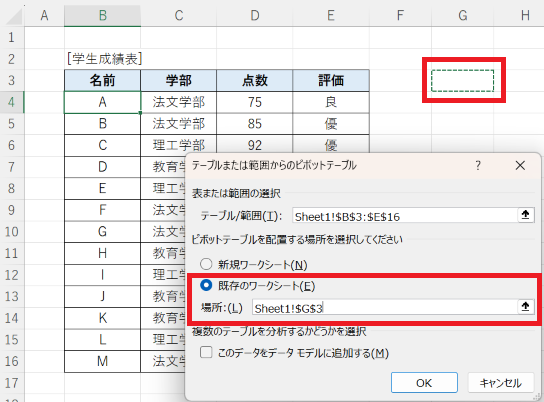Click cell containing name D
Screen dimensions: 544x402
102,167
